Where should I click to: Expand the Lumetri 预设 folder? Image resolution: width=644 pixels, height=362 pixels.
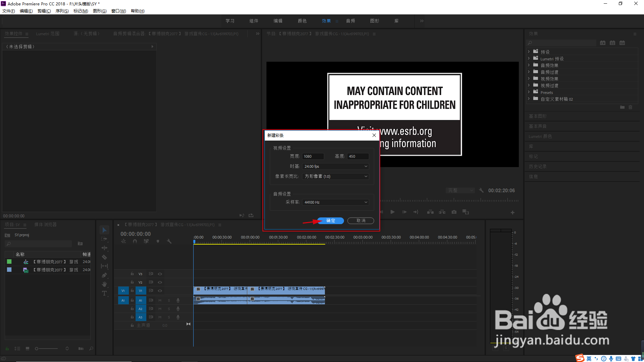[529, 58]
